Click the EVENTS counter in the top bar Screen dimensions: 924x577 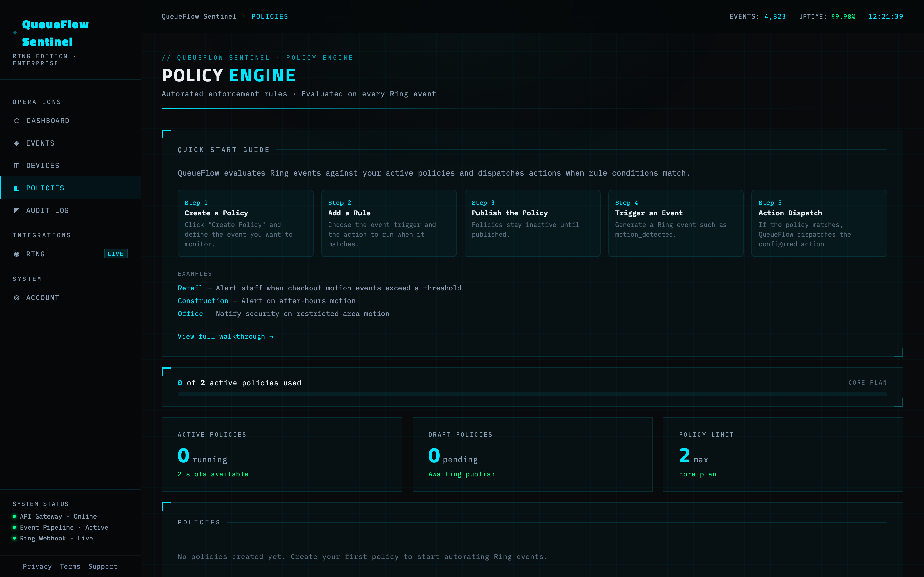pyautogui.click(x=757, y=16)
